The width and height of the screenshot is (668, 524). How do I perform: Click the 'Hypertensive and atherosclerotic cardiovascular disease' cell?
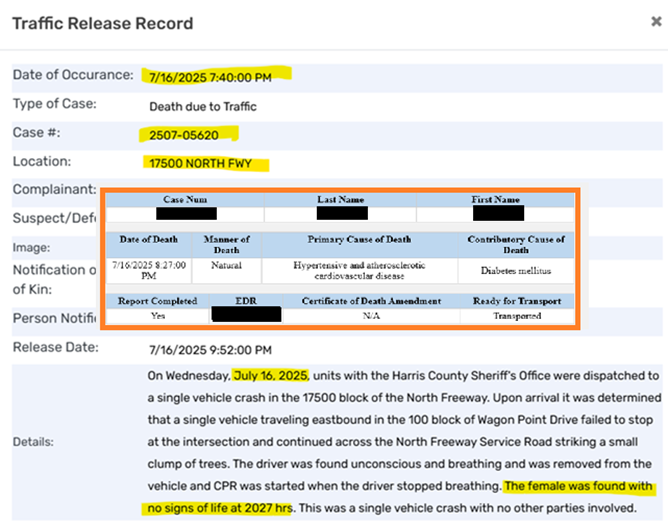pos(359,271)
